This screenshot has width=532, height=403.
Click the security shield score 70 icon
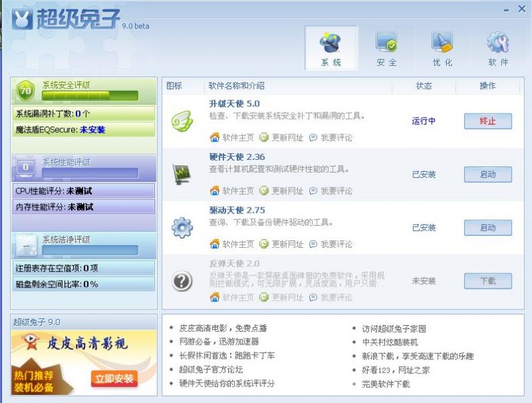[x=25, y=91]
